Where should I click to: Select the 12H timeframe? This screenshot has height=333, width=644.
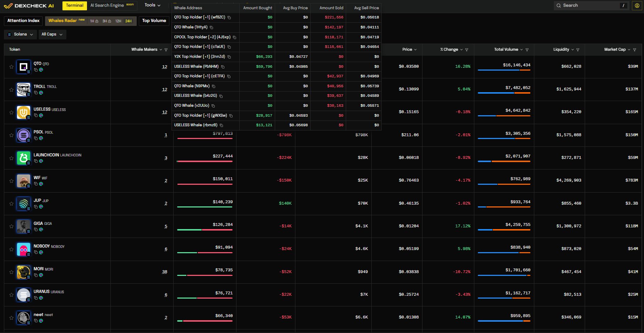(118, 21)
